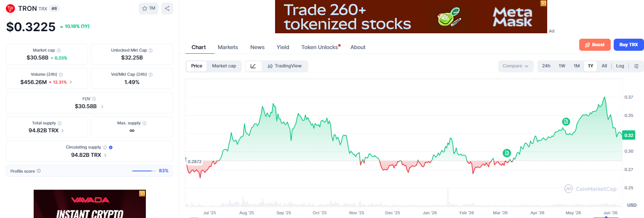The height and width of the screenshot is (218, 644).
Task: Expand the Volume (24h) chevron
Action: point(71,82)
